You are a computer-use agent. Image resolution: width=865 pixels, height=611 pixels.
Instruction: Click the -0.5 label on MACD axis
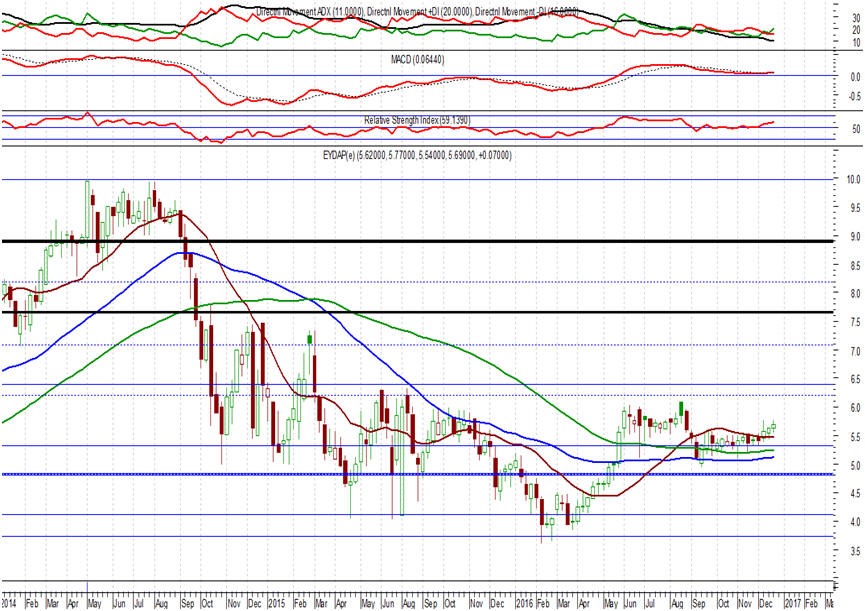[x=854, y=97]
